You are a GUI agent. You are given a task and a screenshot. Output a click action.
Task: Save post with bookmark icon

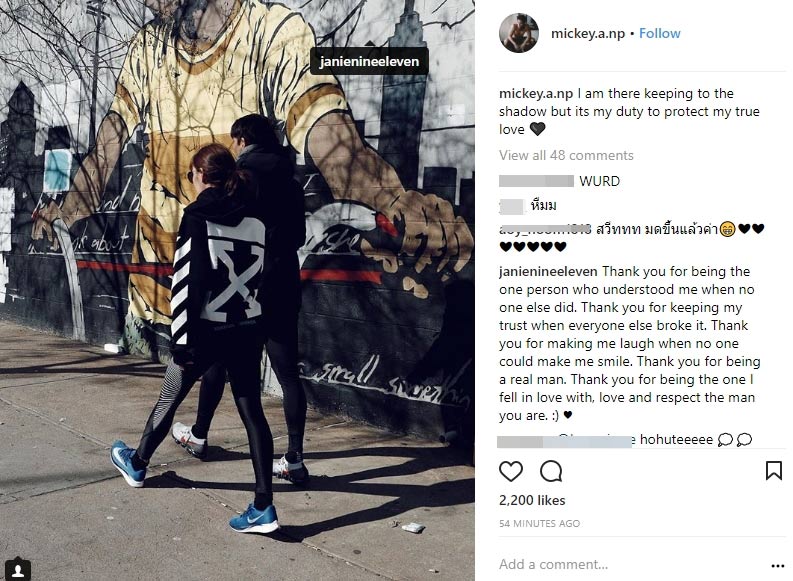tap(774, 471)
